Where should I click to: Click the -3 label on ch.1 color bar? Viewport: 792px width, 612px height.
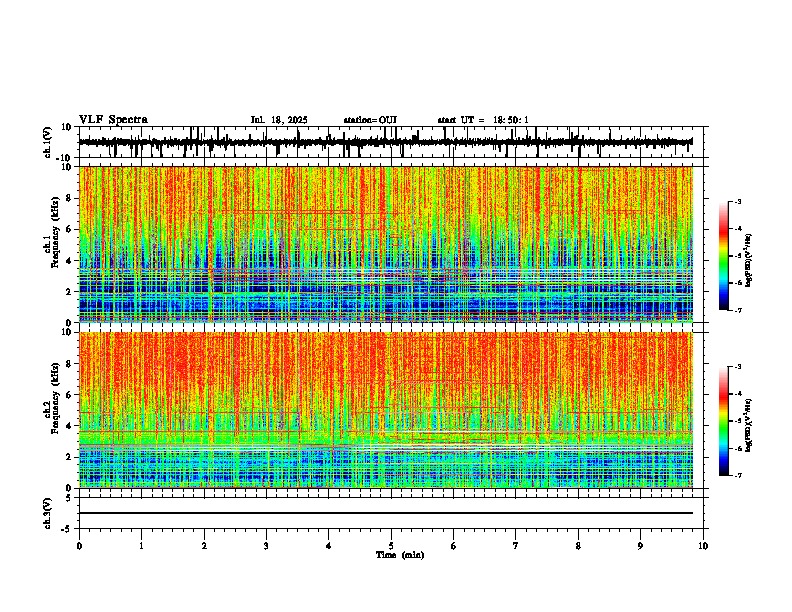coord(737,201)
